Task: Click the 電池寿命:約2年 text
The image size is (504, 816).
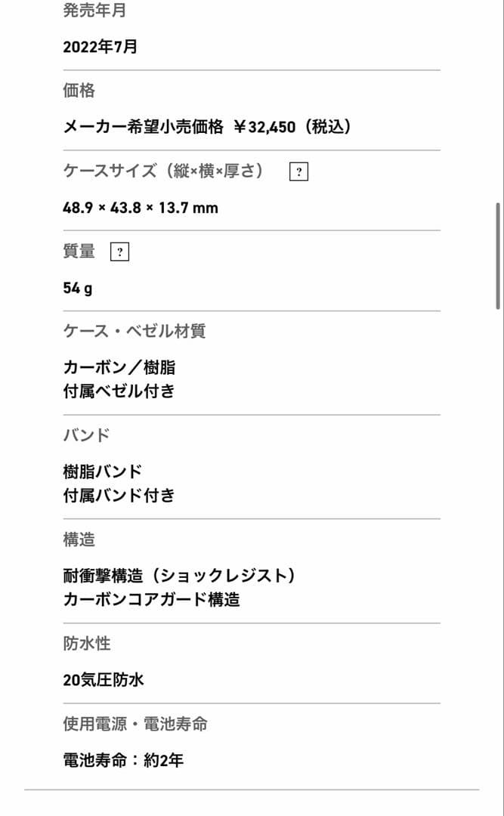Action: 123,760
